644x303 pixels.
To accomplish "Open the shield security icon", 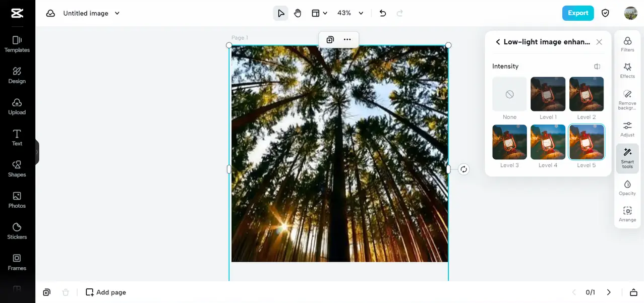I will pyautogui.click(x=606, y=13).
